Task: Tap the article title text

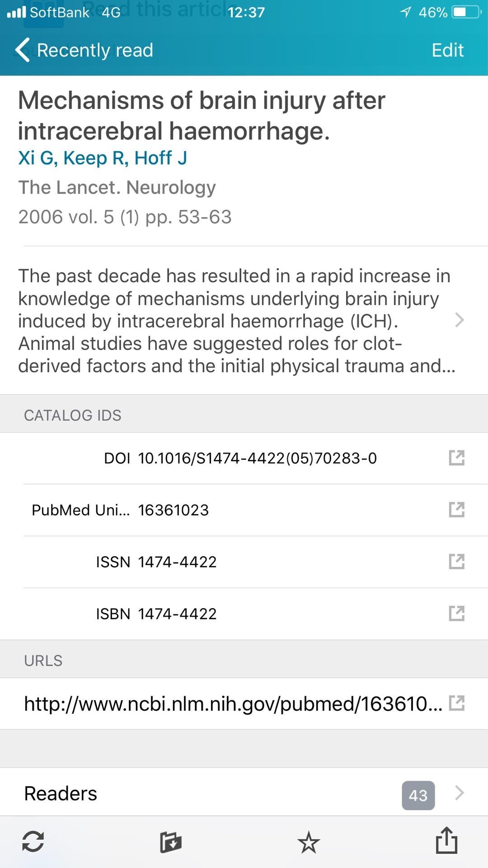Action: click(x=202, y=115)
